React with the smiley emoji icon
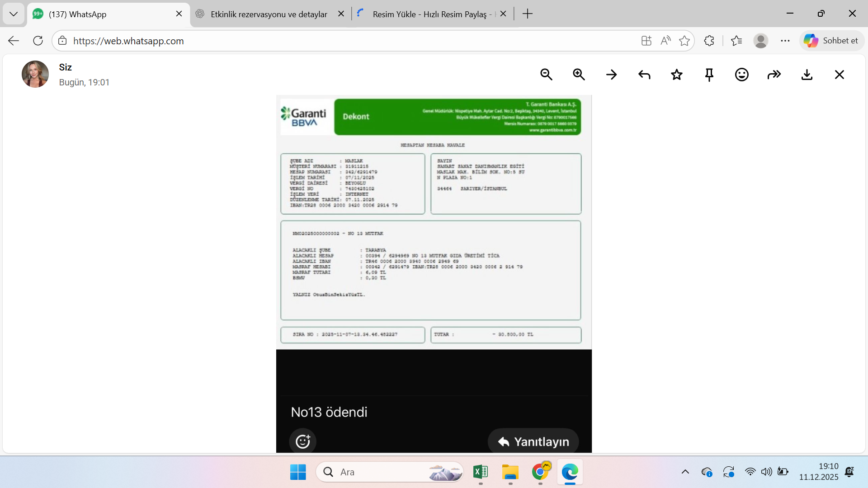Image resolution: width=868 pixels, height=488 pixels. click(x=742, y=75)
